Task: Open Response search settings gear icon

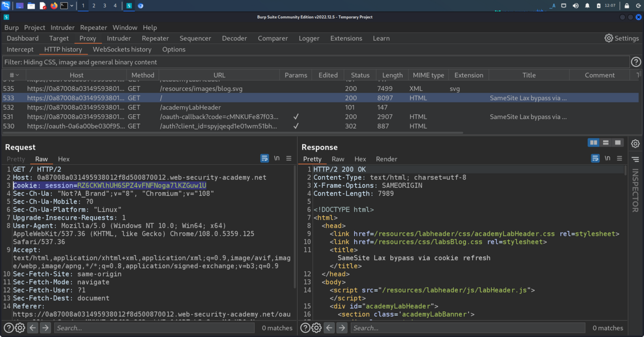Action: (317, 327)
